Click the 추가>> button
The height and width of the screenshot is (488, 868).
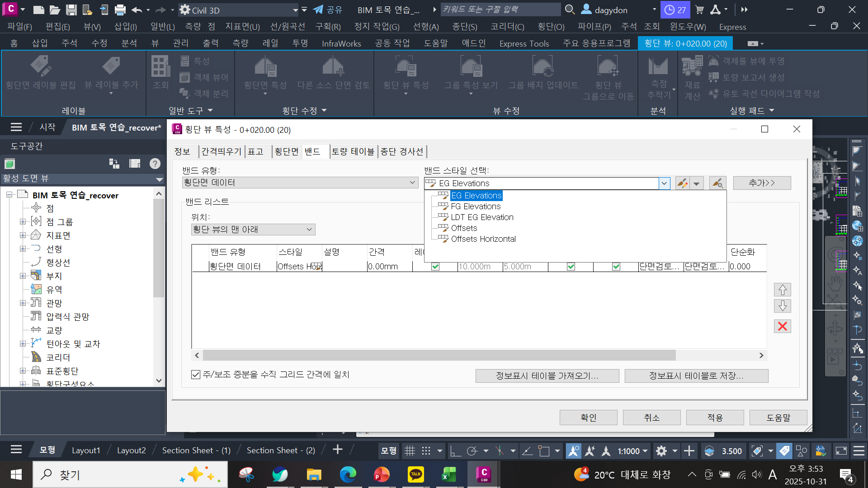tap(762, 183)
